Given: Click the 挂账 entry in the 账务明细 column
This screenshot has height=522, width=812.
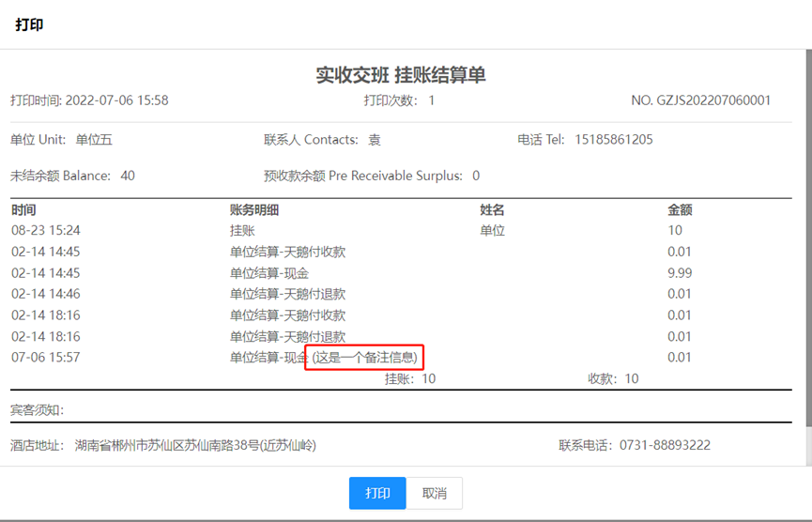Looking at the screenshot, I should [x=242, y=230].
